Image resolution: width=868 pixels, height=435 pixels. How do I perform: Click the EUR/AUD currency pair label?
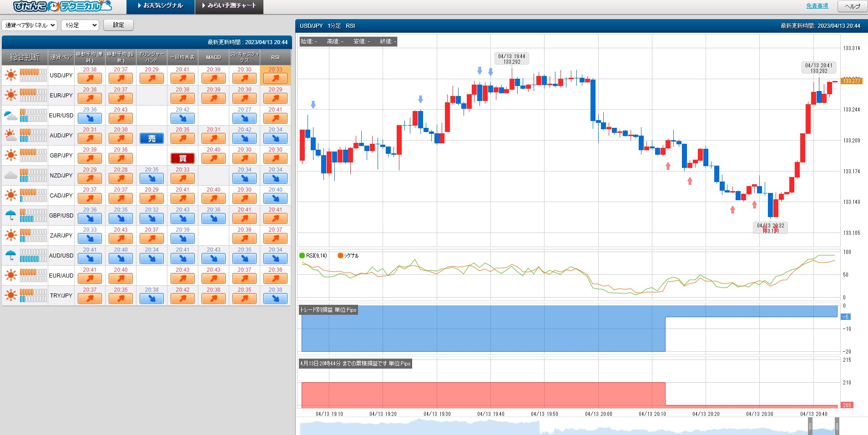(61, 275)
